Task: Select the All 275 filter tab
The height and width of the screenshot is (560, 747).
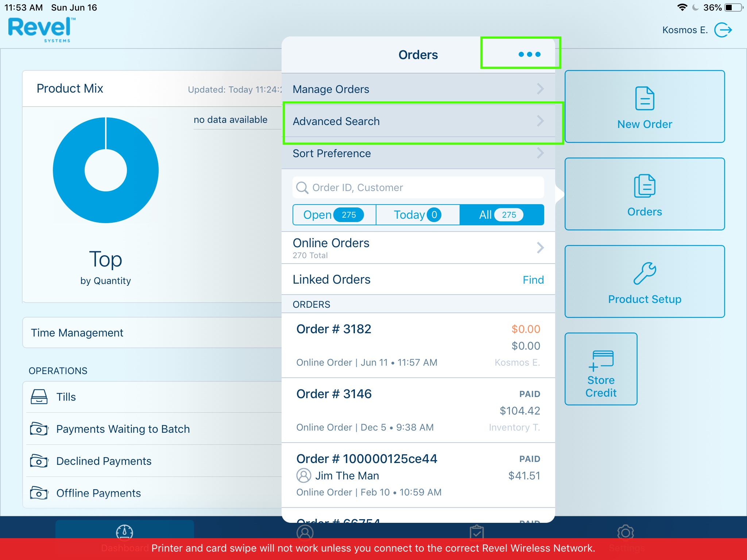Action: click(502, 215)
